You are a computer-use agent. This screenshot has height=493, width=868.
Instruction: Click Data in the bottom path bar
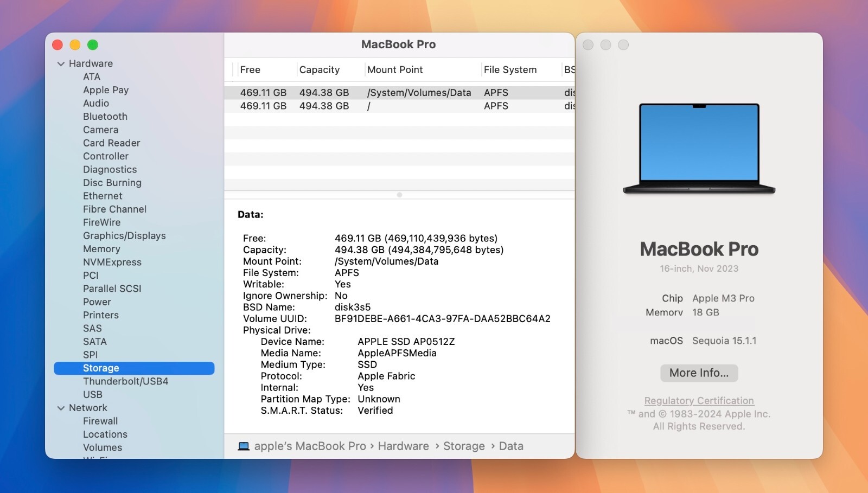[x=511, y=446]
